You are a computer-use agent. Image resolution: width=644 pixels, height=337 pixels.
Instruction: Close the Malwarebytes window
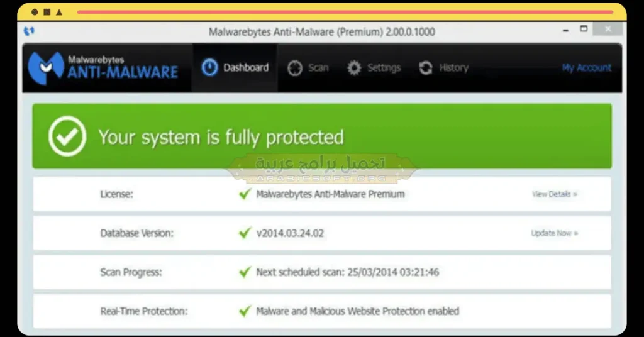(608, 29)
